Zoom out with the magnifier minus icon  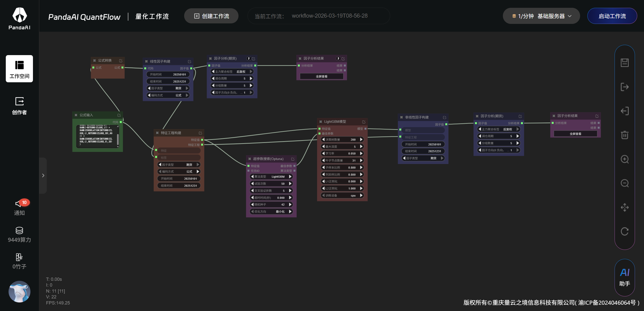625,183
